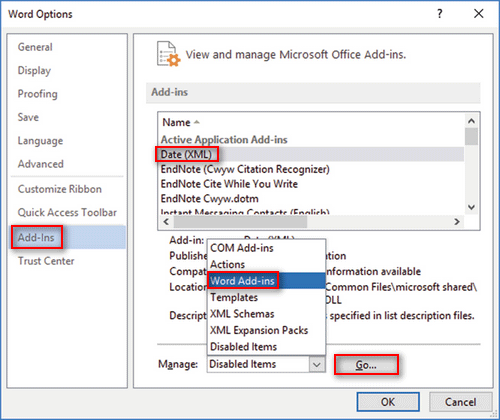Open the Manage dropdown arrow

coord(317,364)
